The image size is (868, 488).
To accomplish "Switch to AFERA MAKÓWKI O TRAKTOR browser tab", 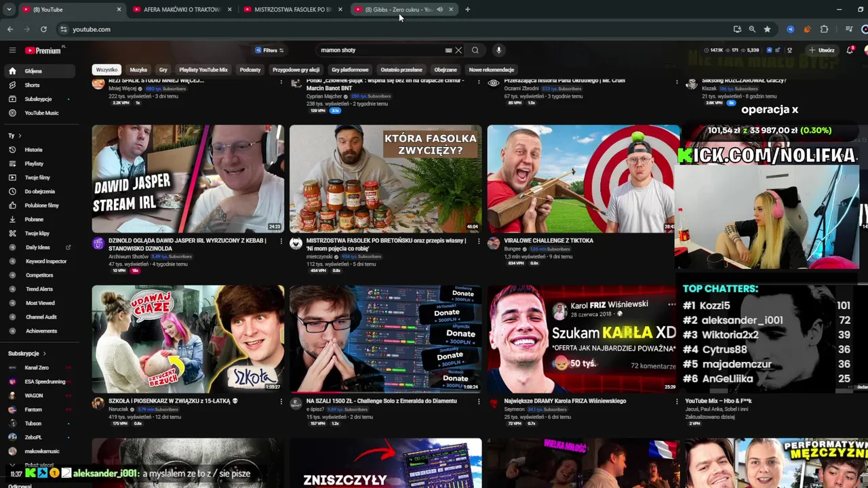I will click(x=181, y=9).
